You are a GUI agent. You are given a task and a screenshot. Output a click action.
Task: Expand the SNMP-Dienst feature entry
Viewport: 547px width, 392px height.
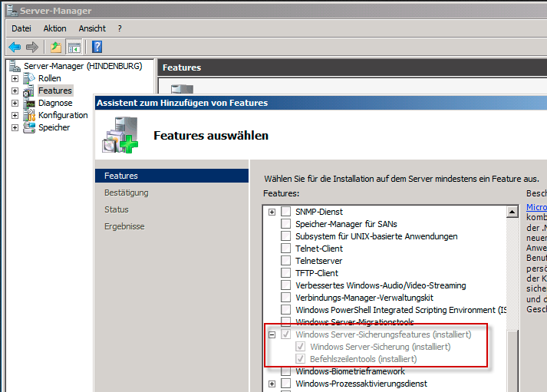(272, 212)
